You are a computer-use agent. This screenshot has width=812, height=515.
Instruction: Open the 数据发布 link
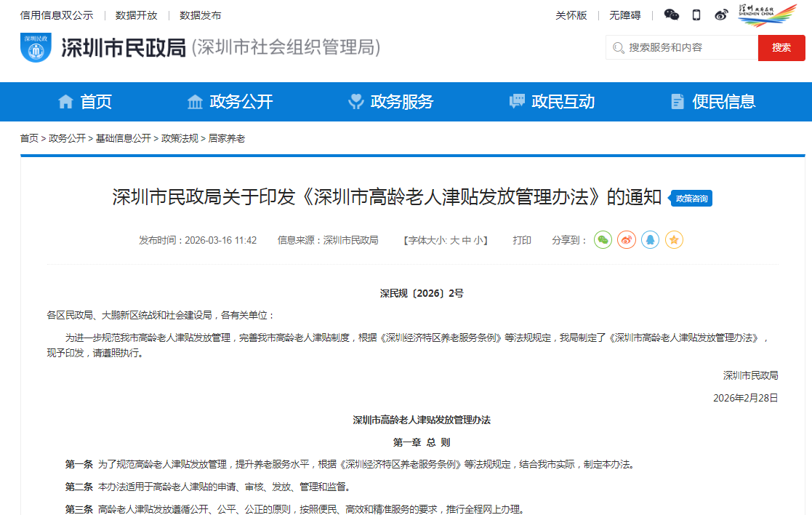[201, 15]
